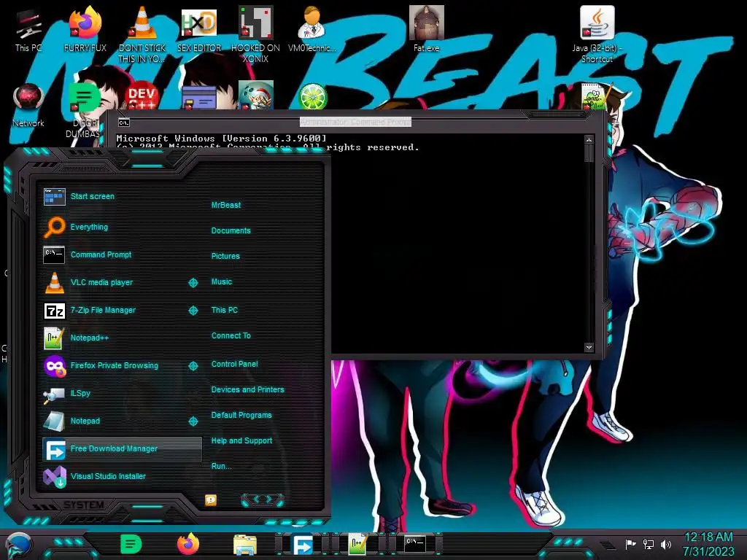Click the network icon in system tray
This screenshot has width=747, height=560.
point(648,544)
